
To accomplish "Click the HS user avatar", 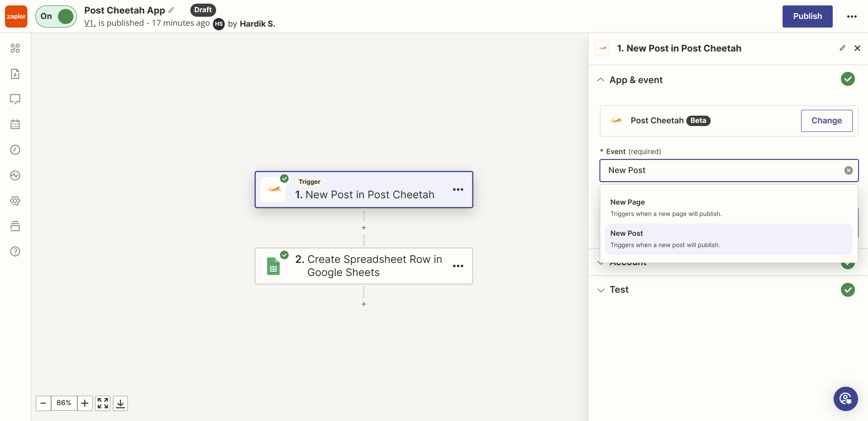I will click(x=219, y=24).
